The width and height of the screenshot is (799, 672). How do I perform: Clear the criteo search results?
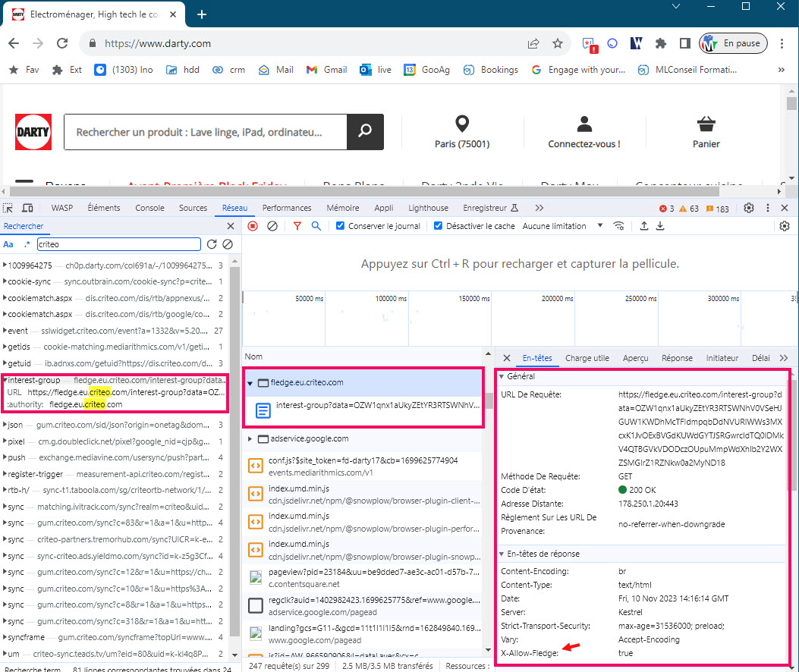click(x=228, y=244)
